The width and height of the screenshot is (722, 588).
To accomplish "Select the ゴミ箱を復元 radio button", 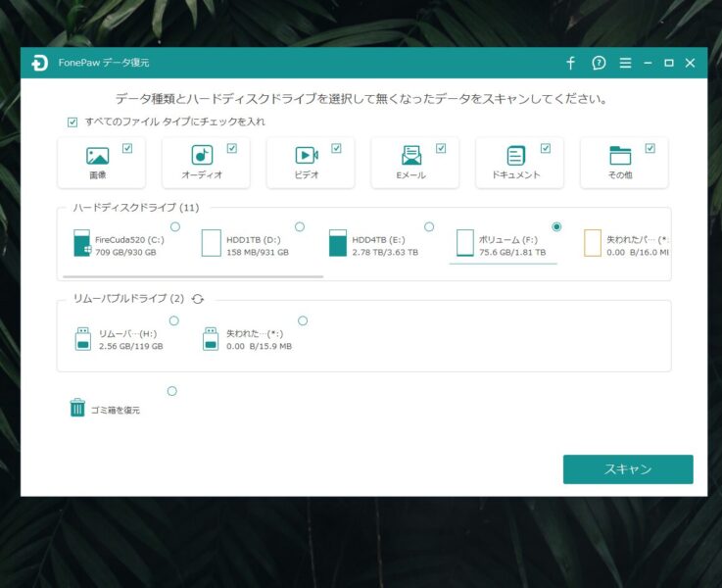I will pyautogui.click(x=172, y=391).
